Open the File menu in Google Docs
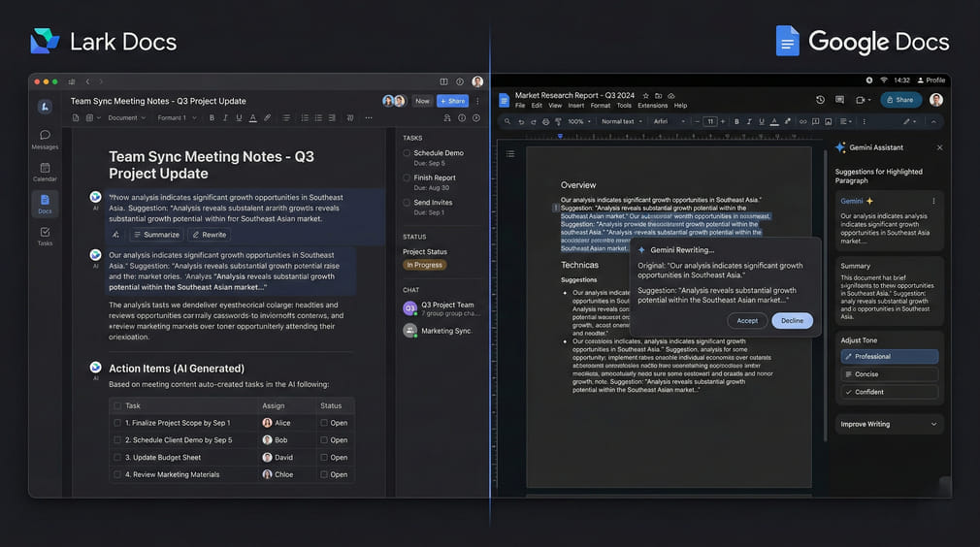 pyautogui.click(x=520, y=106)
